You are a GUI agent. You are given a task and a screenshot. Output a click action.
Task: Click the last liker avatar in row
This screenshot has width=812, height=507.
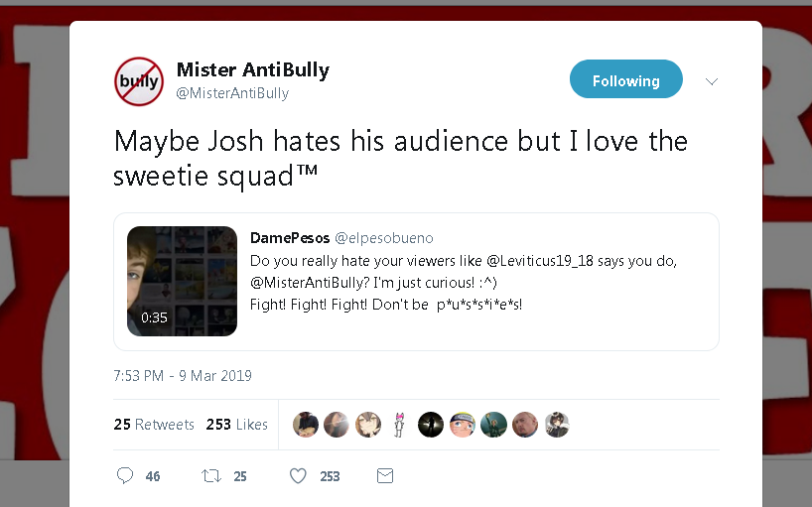pos(557,425)
